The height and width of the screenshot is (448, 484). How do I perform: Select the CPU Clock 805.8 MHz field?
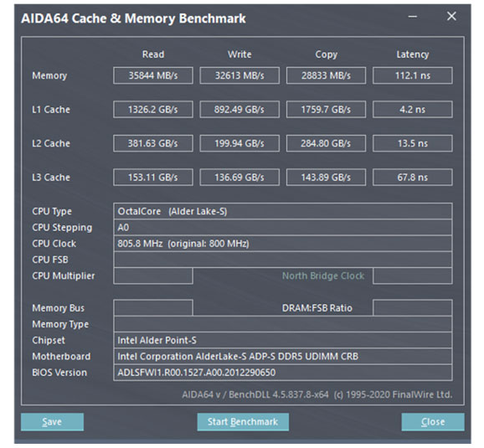pyautogui.click(x=283, y=244)
